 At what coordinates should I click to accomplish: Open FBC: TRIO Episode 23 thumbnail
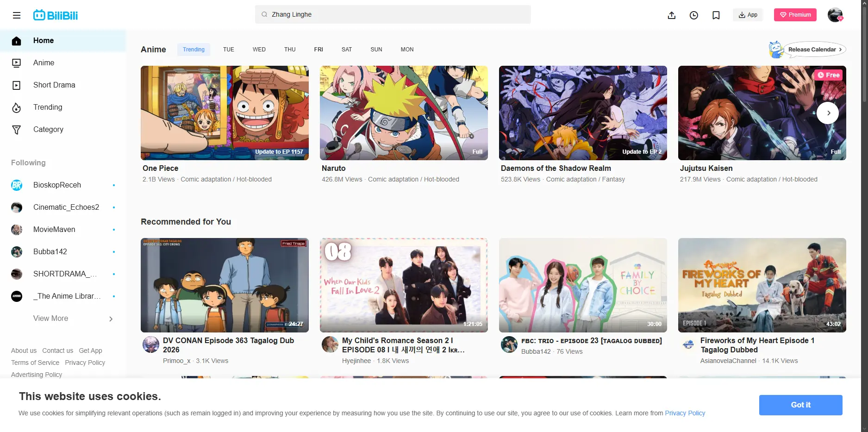pos(583,285)
